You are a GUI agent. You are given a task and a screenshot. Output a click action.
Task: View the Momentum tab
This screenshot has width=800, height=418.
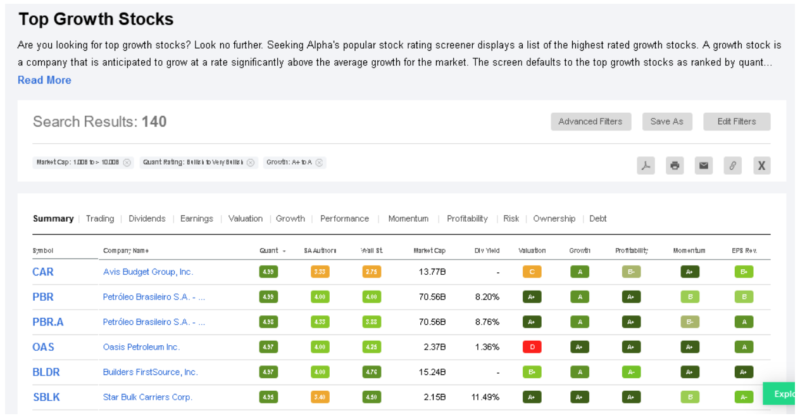tap(408, 218)
